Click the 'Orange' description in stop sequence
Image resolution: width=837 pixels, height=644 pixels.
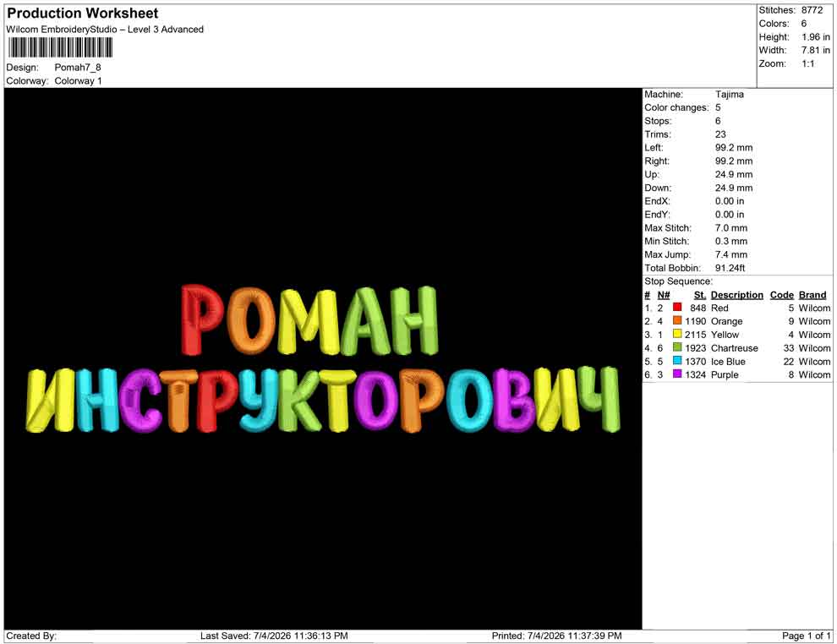click(726, 321)
